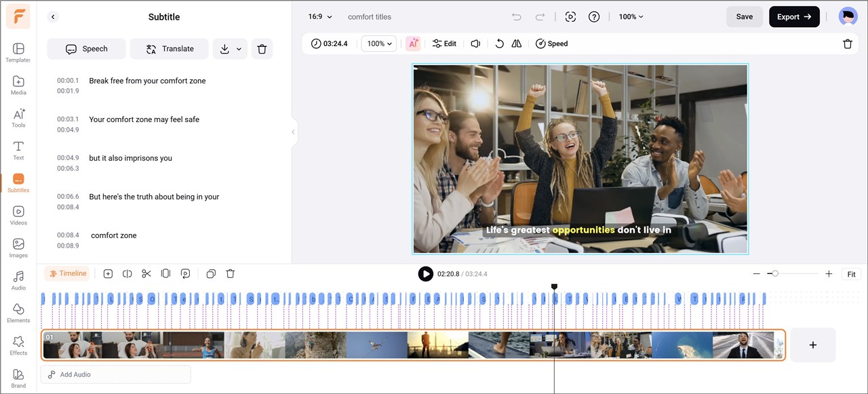Click the Translate subtitle button
The image size is (868, 394).
coord(169,49)
